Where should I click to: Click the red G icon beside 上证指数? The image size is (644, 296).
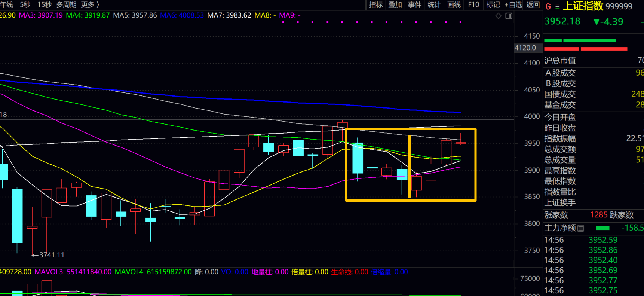tap(548, 6)
